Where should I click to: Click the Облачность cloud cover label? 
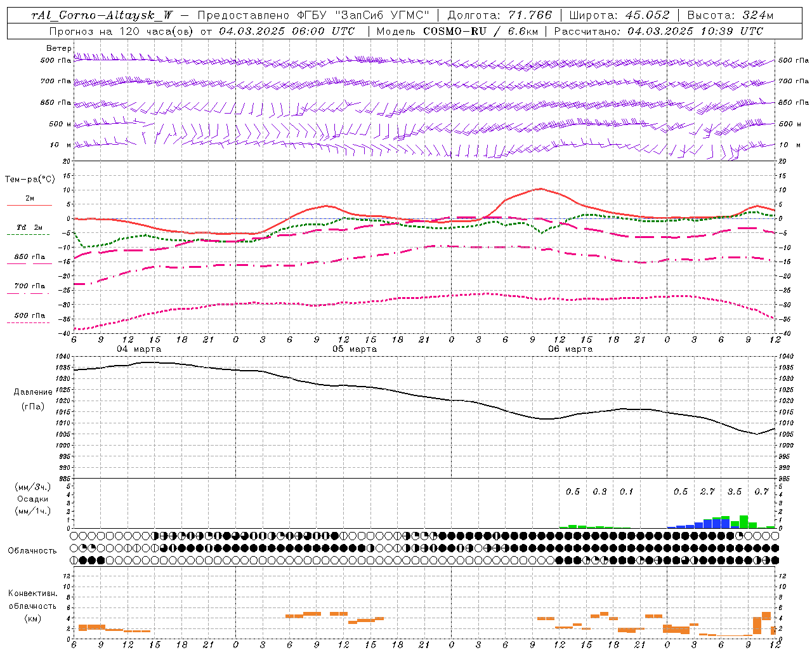click(32, 551)
